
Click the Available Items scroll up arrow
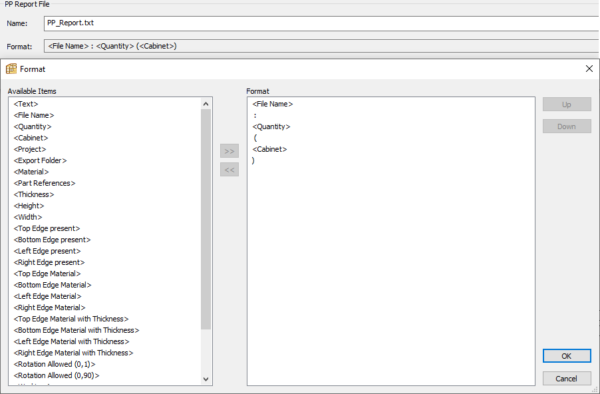(x=206, y=104)
